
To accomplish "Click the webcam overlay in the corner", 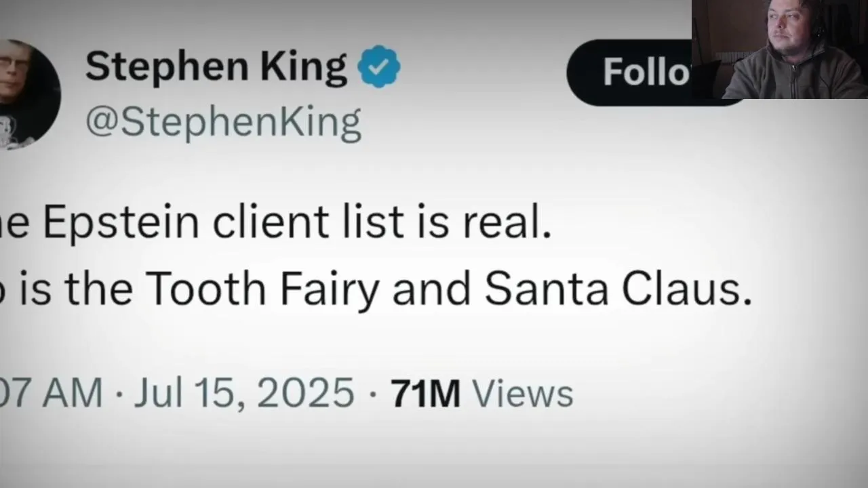I will click(780, 49).
